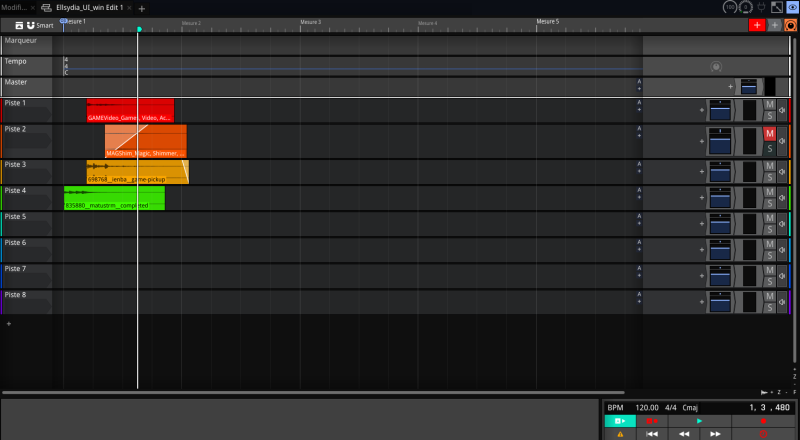Select the green matustrm_completed clip on Piste 4
The image size is (800, 440).
coord(114,198)
